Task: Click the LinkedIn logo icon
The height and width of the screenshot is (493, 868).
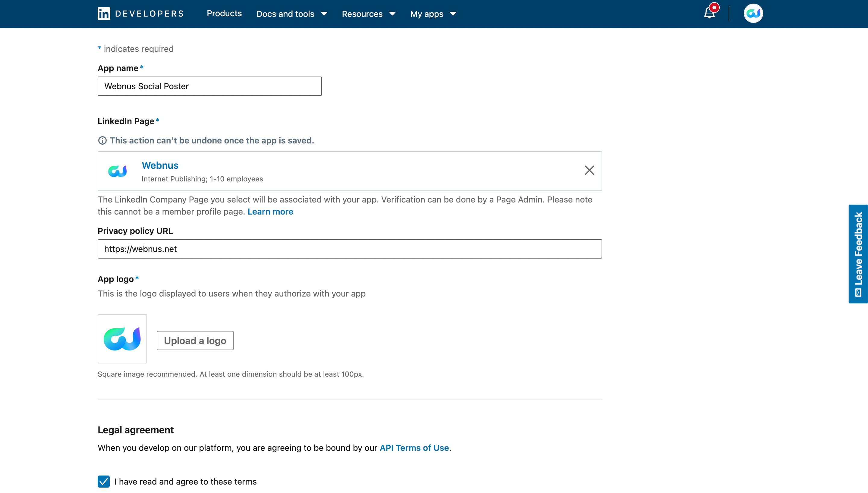Action: click(x=104, y=14)
